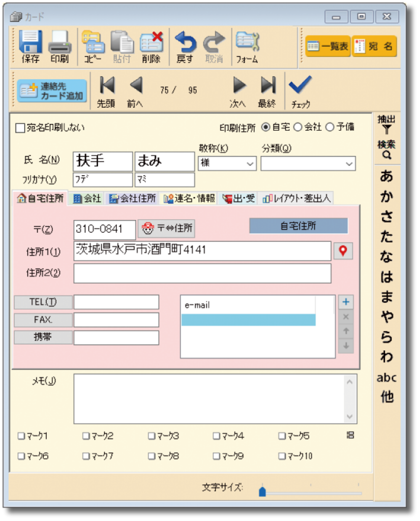The image size is (420, 521).
Task: Click the map pin icon next to 住所1
Action: [343, 251]
